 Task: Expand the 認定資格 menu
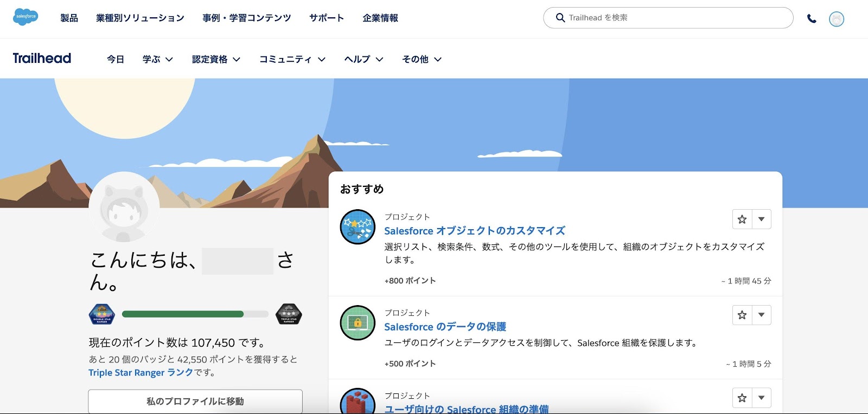[x=216, y=59]
